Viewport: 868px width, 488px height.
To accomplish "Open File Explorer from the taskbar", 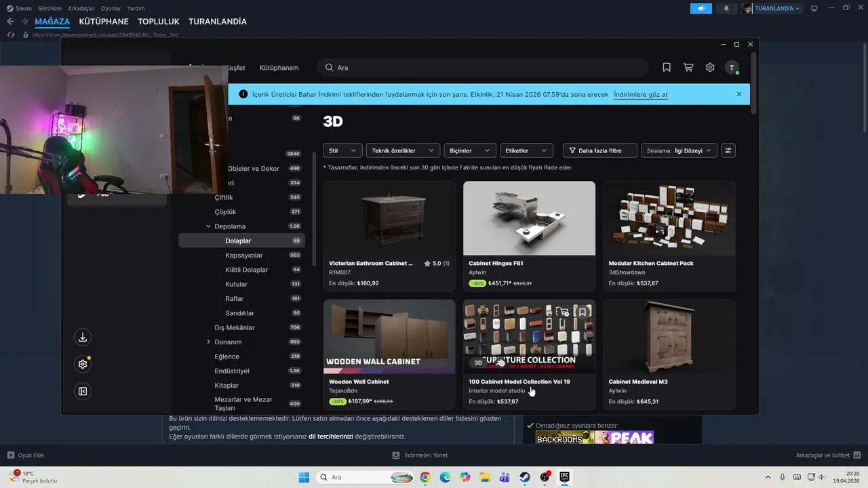I will click(x=485, y=477).
